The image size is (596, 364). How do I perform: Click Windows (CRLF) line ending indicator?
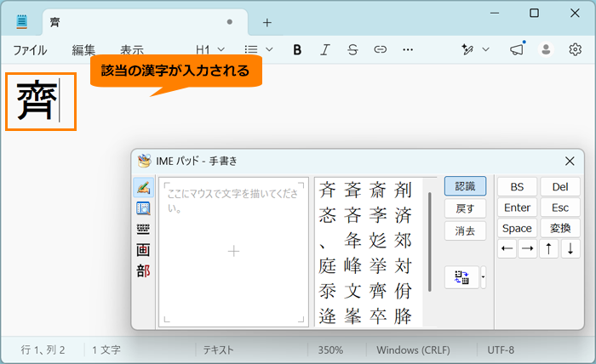click(413, 350)
